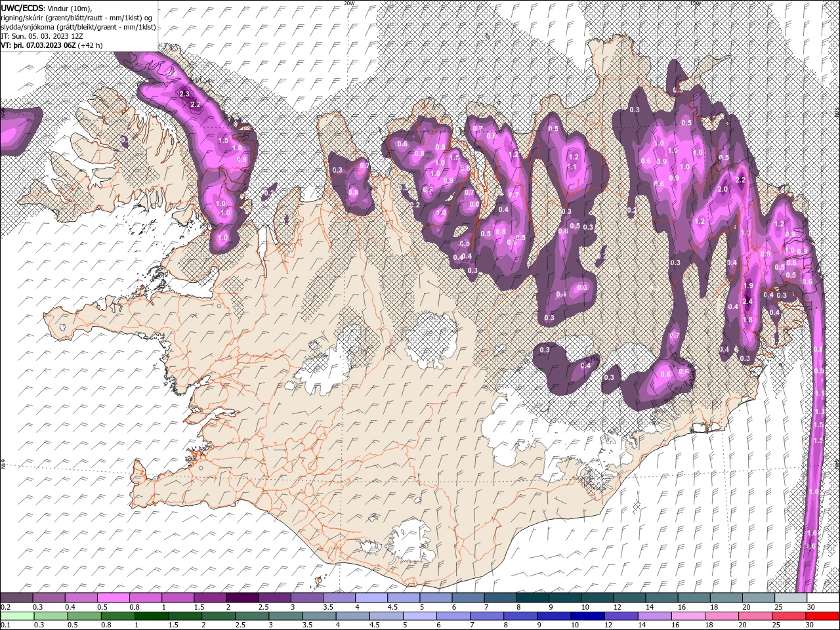This screenshot has width=840, height=630.
Task: Click the '2.4' precipitation value on the map
Action: pos(747,301)
